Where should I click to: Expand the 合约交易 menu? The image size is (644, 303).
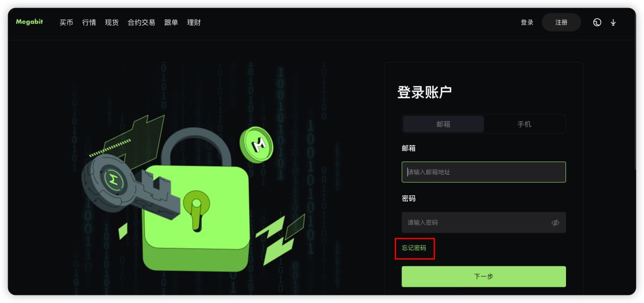pos(141,23)
